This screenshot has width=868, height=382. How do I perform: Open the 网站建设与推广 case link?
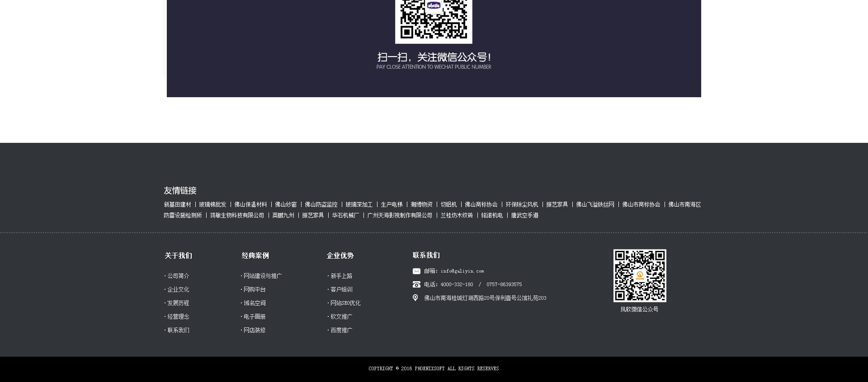[262, 276]
